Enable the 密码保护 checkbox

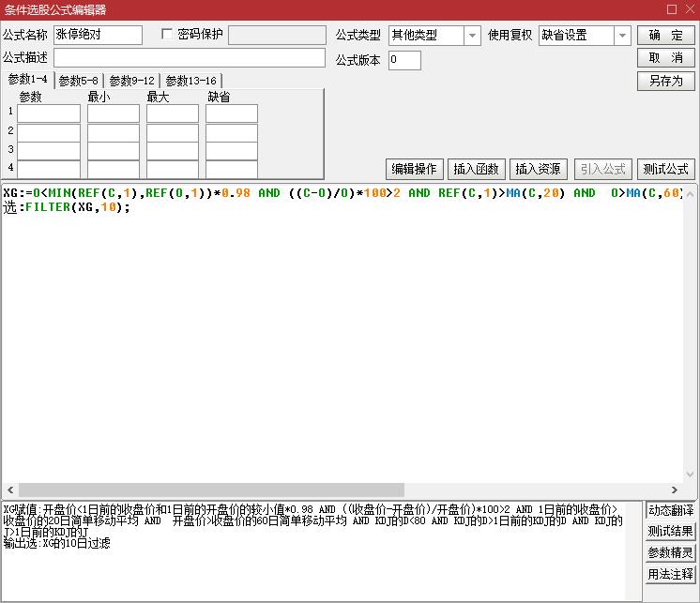pos(168,35)
